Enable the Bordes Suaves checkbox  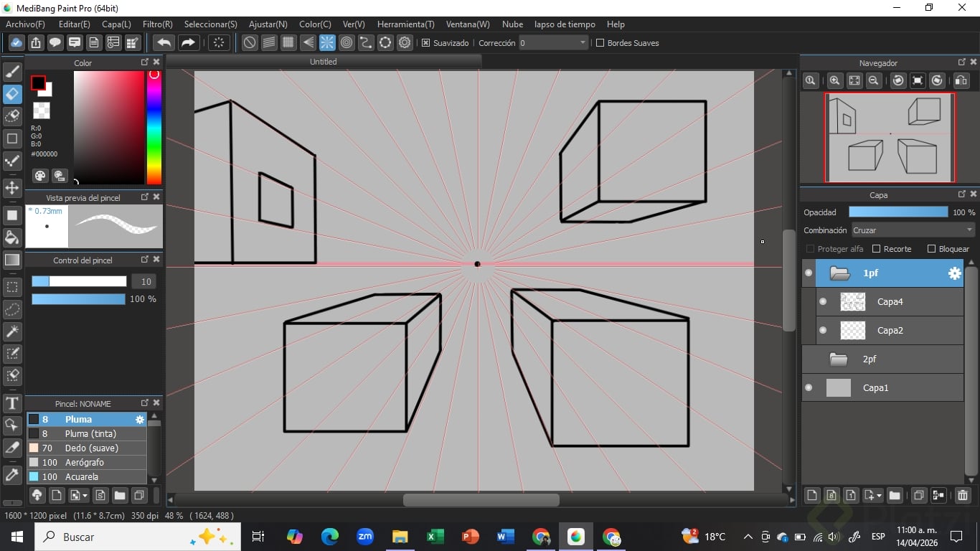(600, 43)
